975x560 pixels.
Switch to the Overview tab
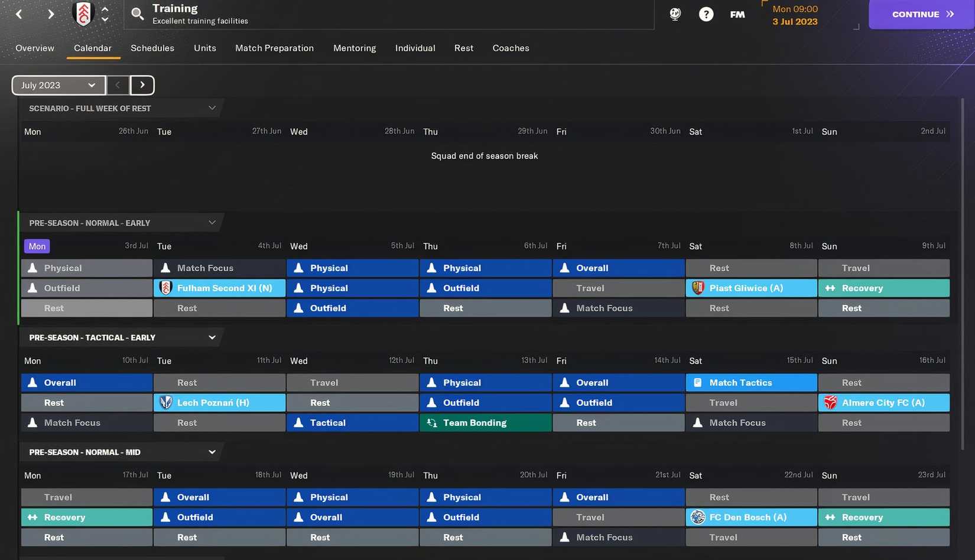(x=35, y=48)
